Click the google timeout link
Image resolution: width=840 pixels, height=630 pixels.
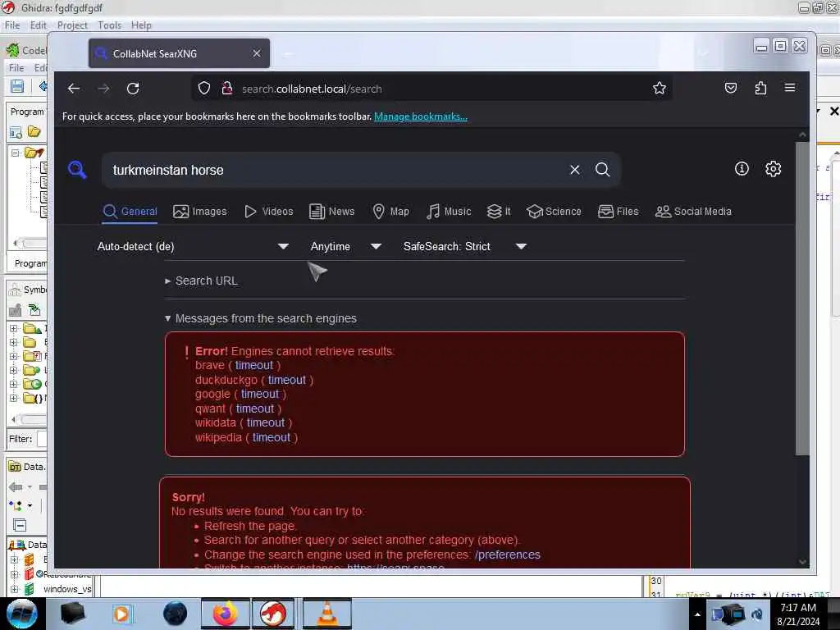coord(260,395)
